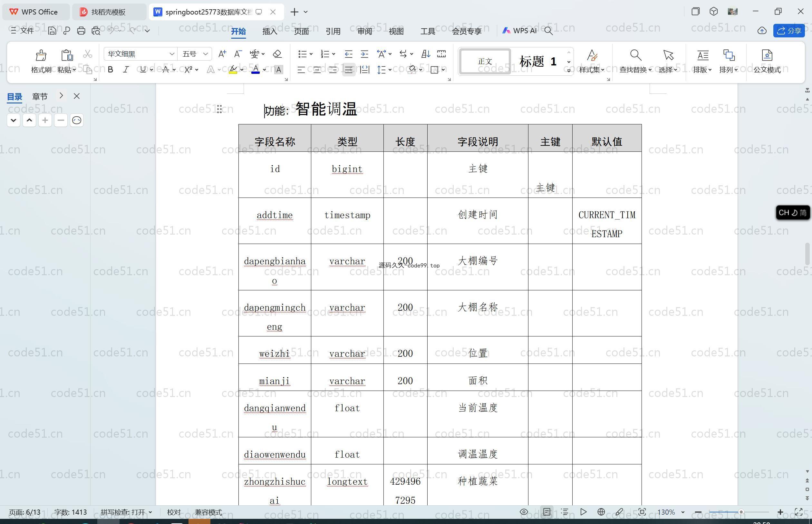Screen dimensions: 812x524
Task: Click the table drag handle beside 功能 heading
Action: (x=219, y=109)
